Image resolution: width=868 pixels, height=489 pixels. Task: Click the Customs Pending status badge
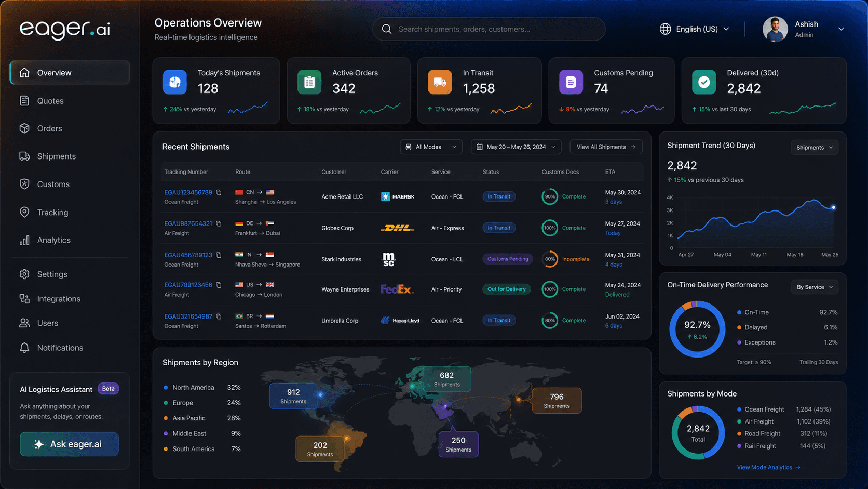508,259
